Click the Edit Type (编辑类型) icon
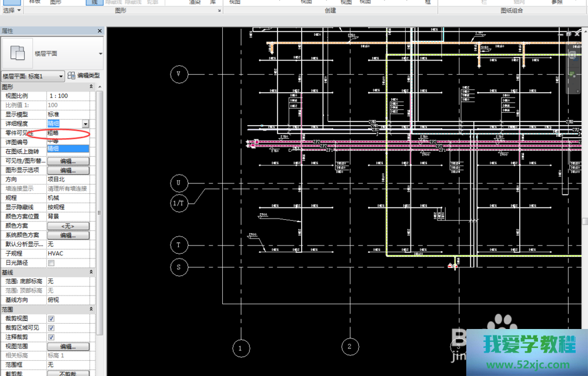 [72, 76]
